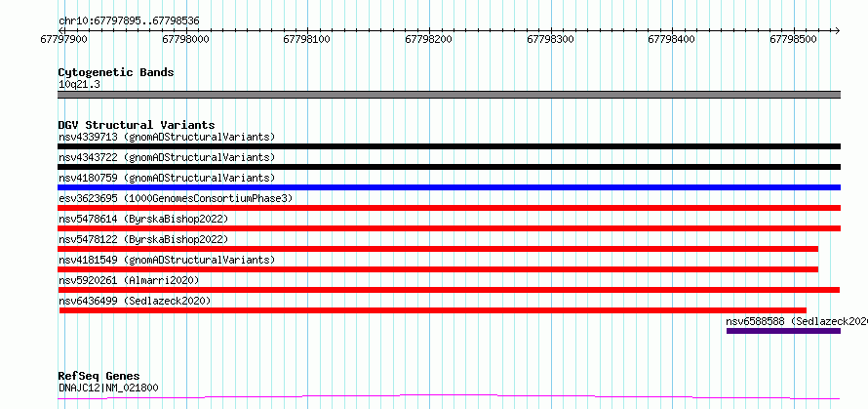
Task: Click the 10q21.3 band label
Action: (x=79, y=85)
